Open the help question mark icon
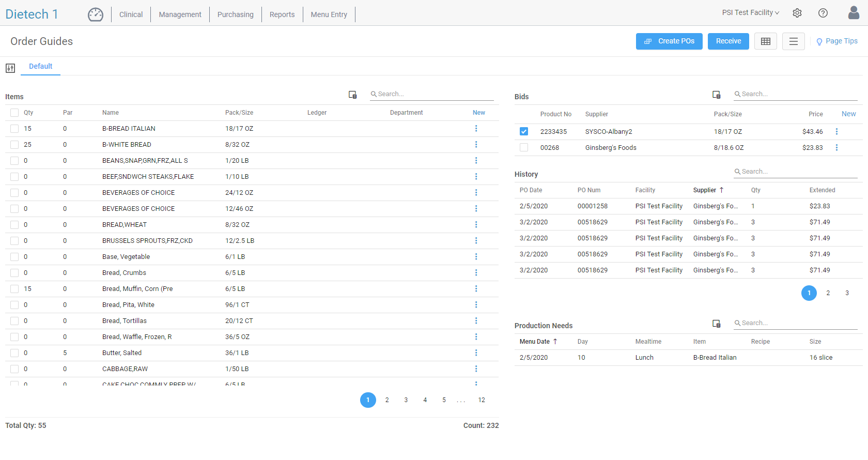The image size is (868, 460). (823, 13)
